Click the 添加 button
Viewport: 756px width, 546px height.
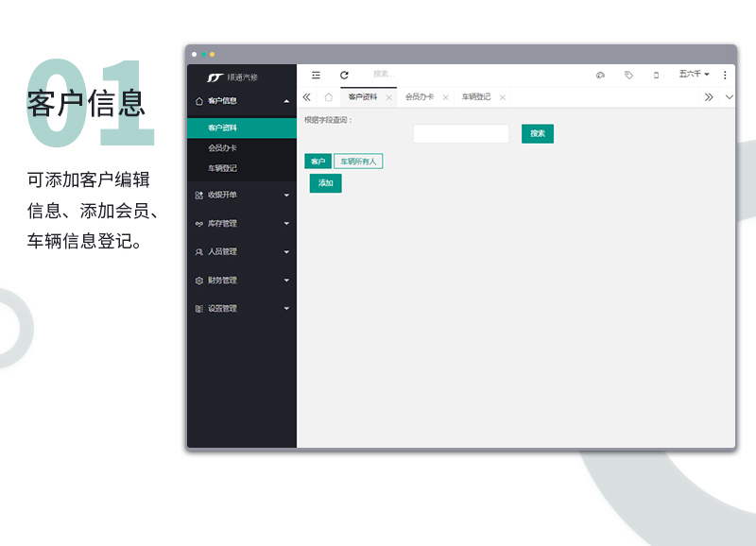(x=325, y=183)
